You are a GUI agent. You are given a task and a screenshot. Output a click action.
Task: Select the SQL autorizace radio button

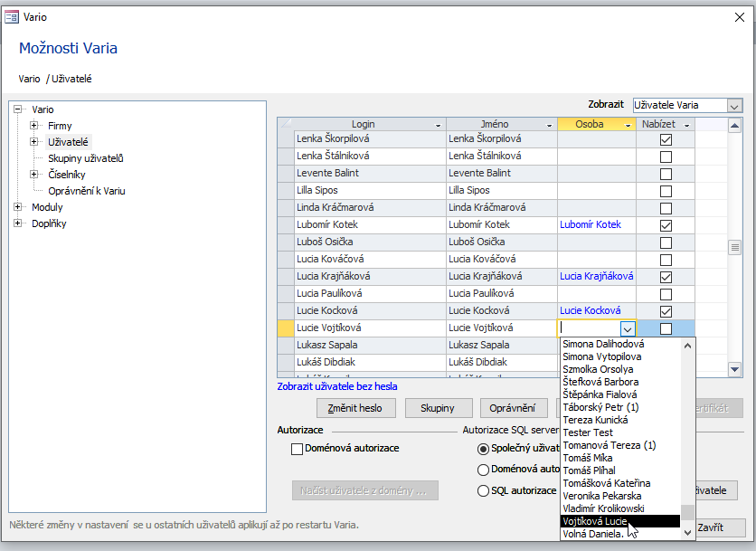pos(483,491)
